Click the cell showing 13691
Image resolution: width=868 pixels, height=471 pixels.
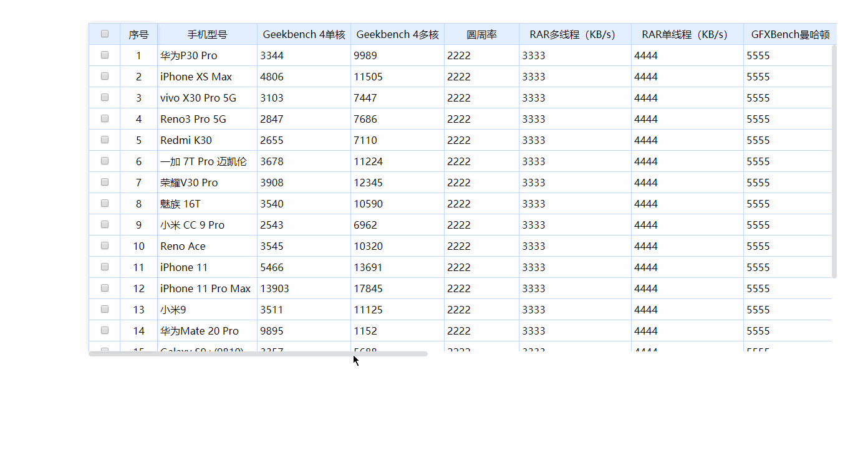397,267
